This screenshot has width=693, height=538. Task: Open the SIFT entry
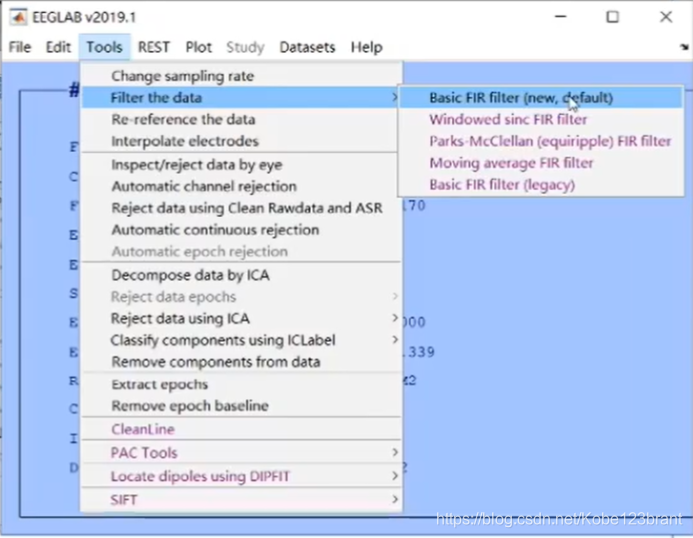click(x=241, y=500)
